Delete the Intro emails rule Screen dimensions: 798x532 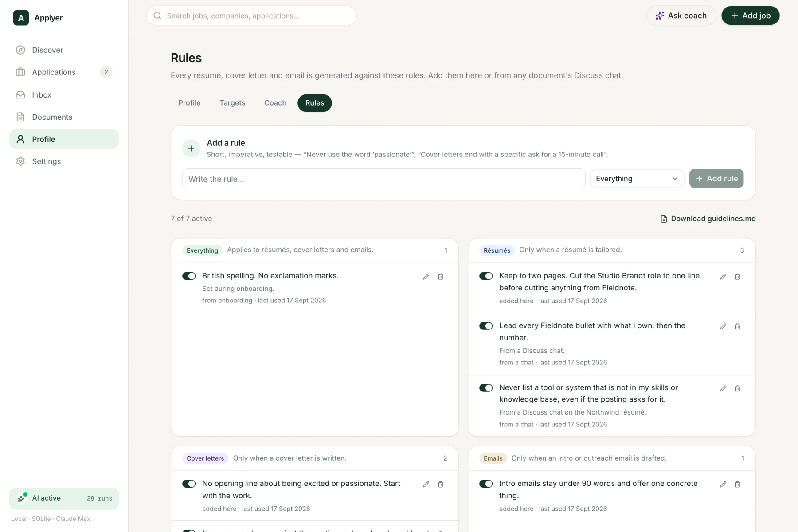click(x=738, y=485)
